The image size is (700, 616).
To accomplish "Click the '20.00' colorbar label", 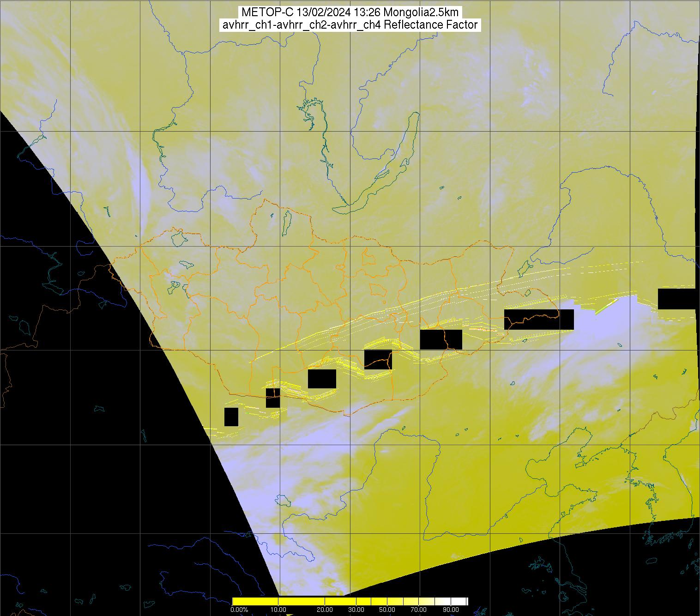I will 325,610.
